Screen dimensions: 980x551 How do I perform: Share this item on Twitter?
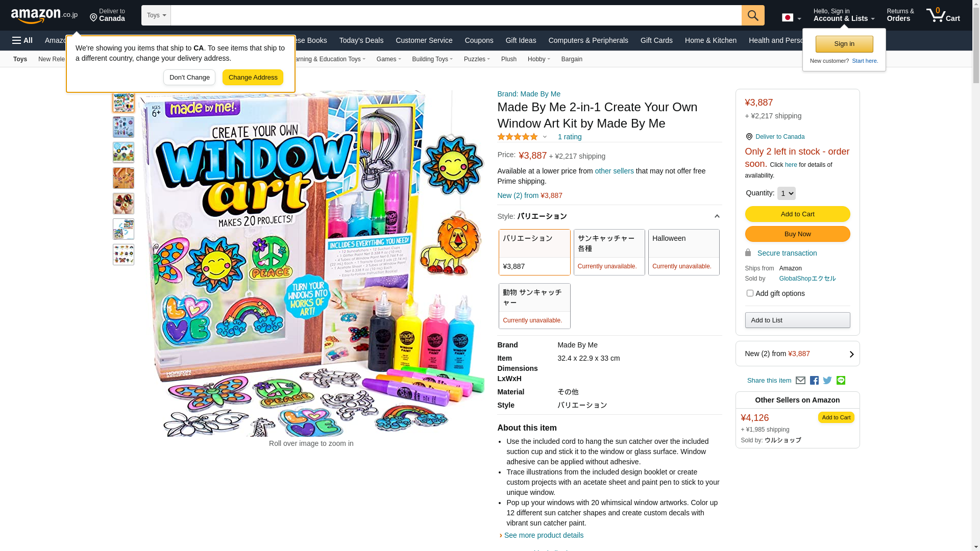(x=827, y=381)
